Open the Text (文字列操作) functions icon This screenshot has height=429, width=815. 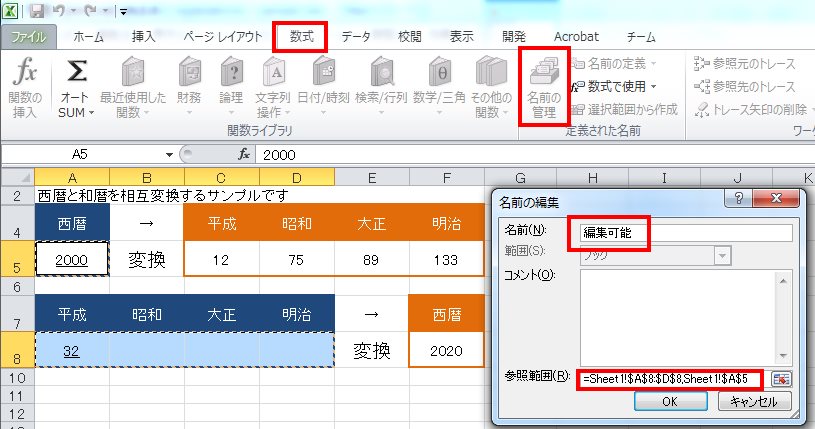coord(274,74)
